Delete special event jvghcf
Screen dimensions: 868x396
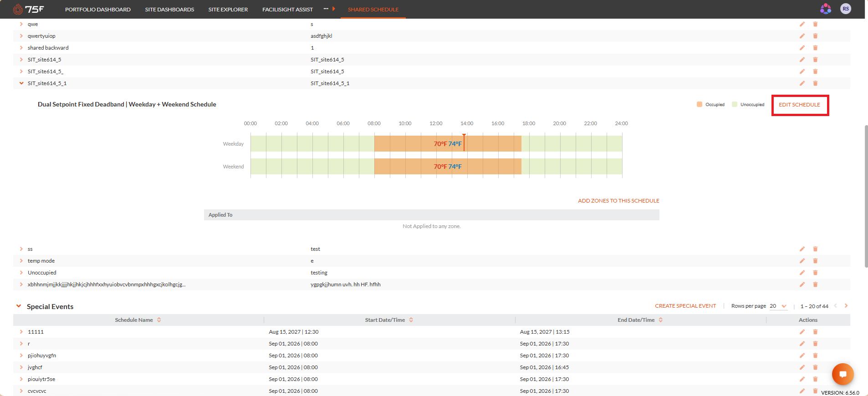point(815,367)
